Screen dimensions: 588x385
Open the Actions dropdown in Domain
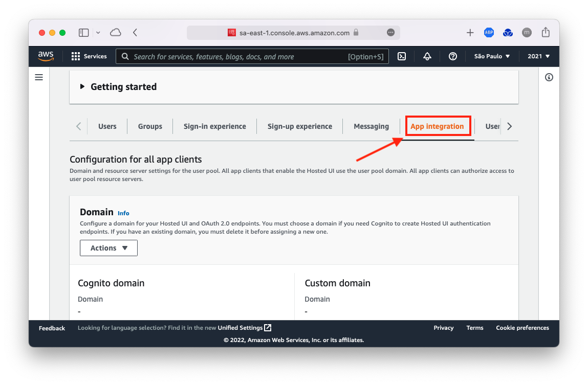click(x=109, y=248)
